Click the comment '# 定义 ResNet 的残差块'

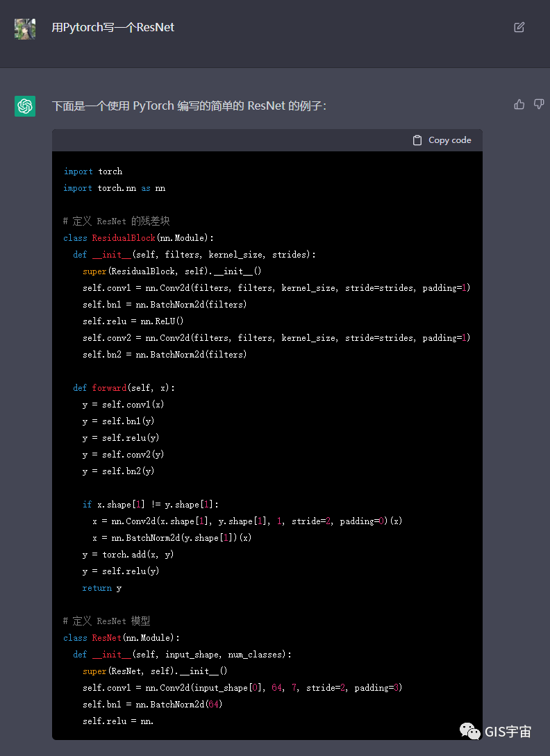[117, 221]
